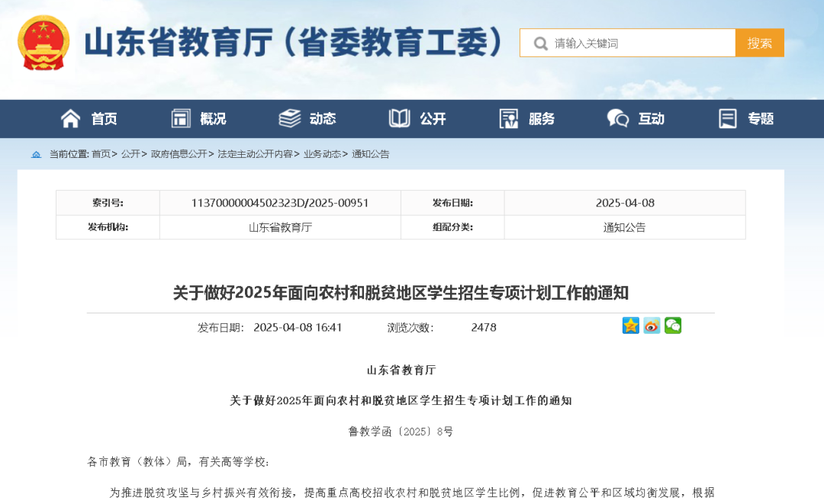This screenshot has width=824, height=504.
Task: Click the chat bubbles icon beside 互动
Action: (618, 119)
